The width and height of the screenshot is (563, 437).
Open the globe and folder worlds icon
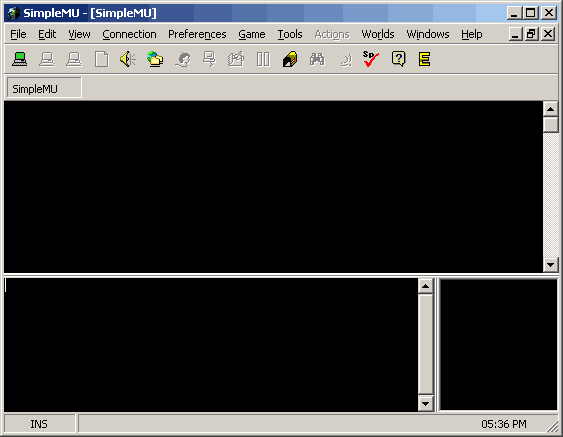point(155,59)
